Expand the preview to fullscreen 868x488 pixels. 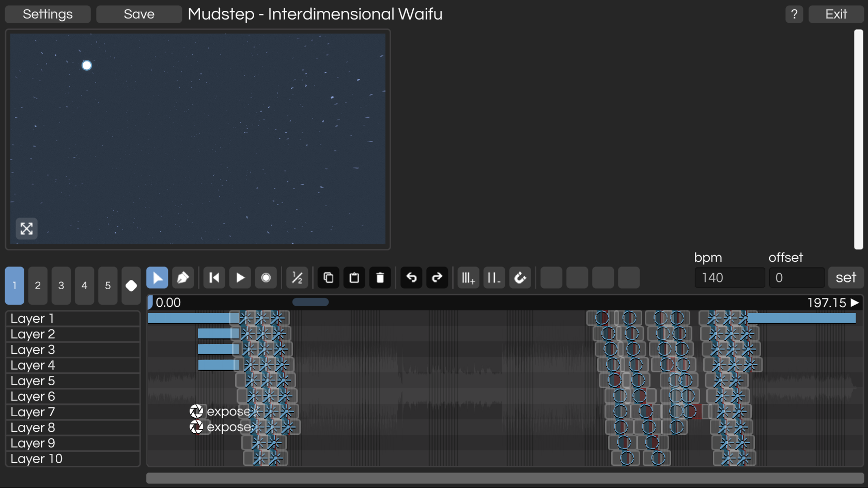click(27, 228)
